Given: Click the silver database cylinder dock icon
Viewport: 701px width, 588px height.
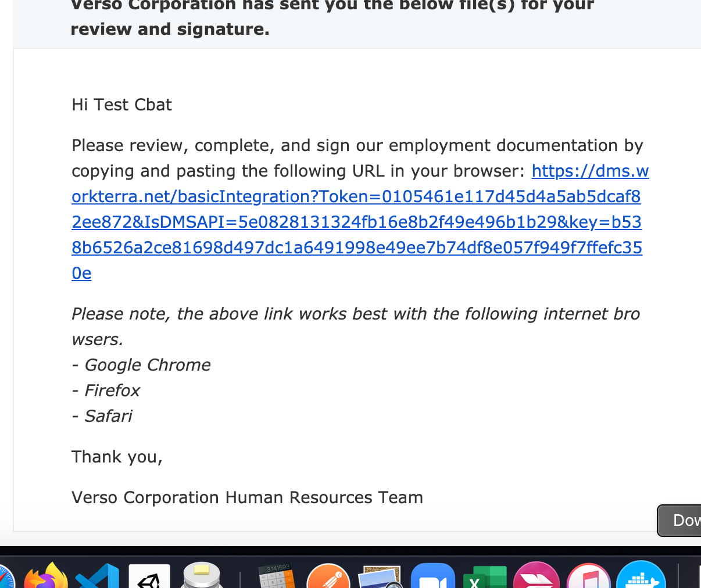Looking at the screenshot, I should (202, 576).
